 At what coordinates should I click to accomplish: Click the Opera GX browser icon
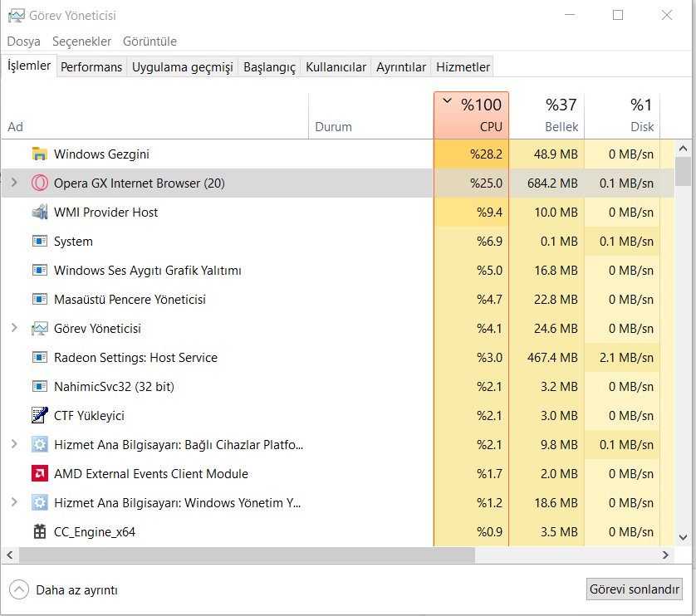(x=39, y=183)
